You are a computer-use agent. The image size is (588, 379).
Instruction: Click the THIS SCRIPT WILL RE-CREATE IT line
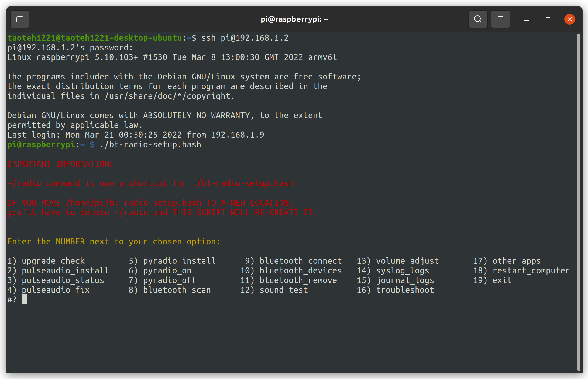tap(162, 212)
